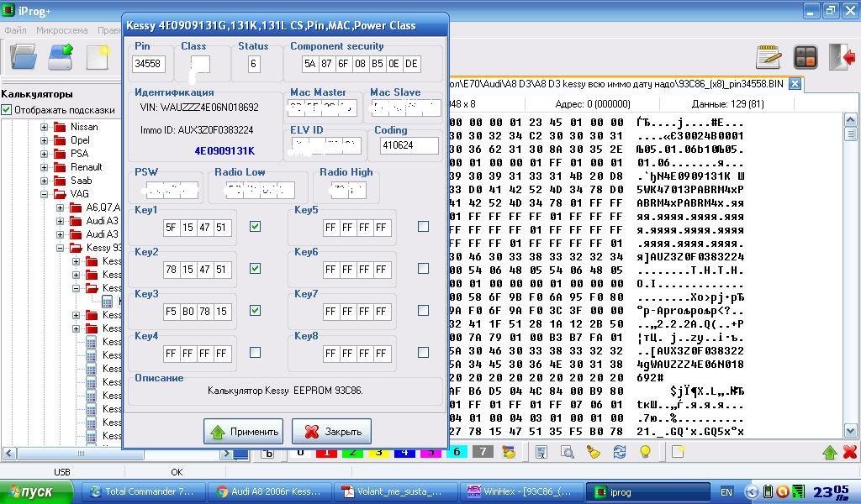Image resolution: width=861 pixels, height=504 pixels.
Task: Click the Opel folder icon
Action: click(x=60, y=140)
